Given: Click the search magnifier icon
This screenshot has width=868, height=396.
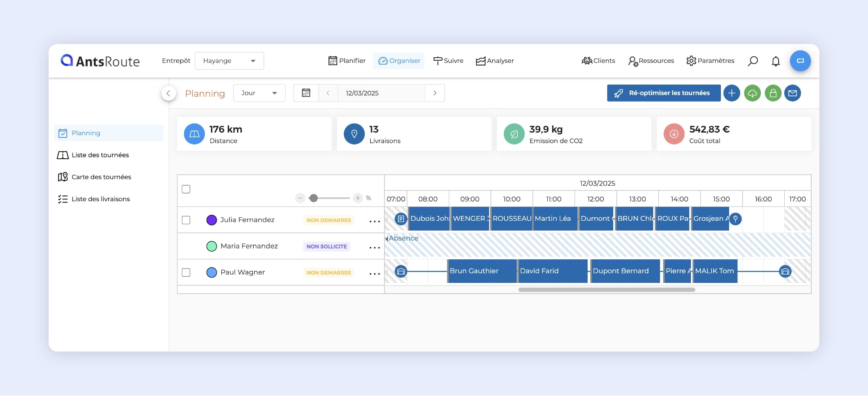Looking at the screenshot, I should [x=753, y=61].
